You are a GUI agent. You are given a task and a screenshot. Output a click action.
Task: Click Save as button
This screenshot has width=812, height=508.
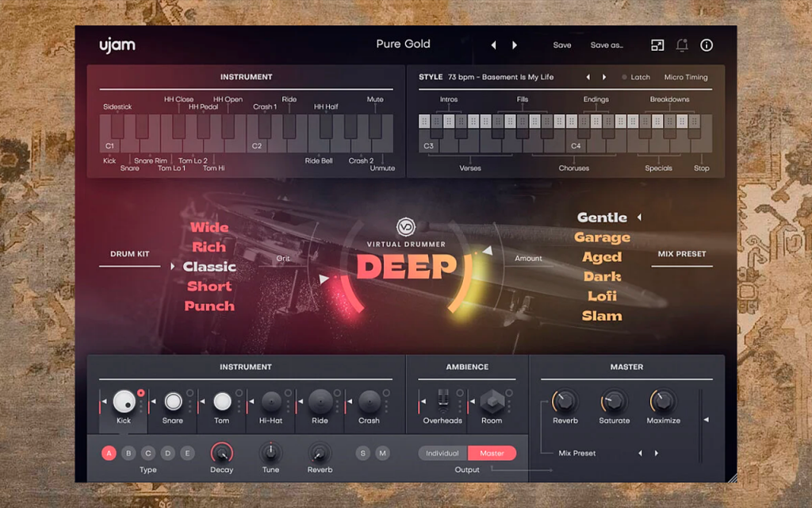point(607,45)
